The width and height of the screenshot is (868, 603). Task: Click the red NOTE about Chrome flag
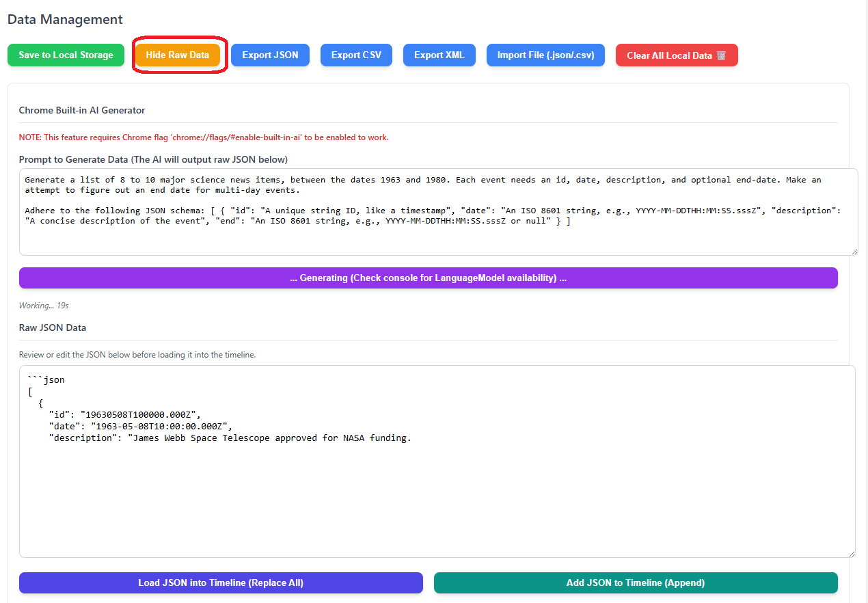coord(204,137)
